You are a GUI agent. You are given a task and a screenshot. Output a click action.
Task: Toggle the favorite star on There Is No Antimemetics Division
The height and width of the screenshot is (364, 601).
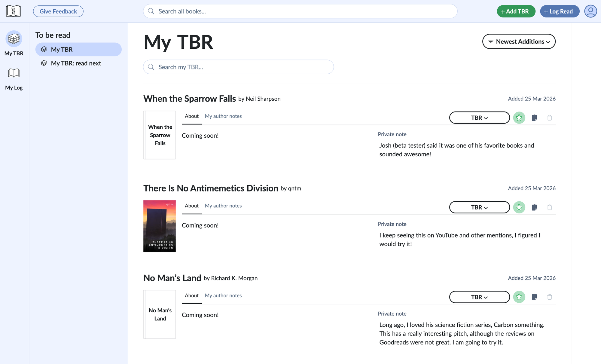coord(519,207)
